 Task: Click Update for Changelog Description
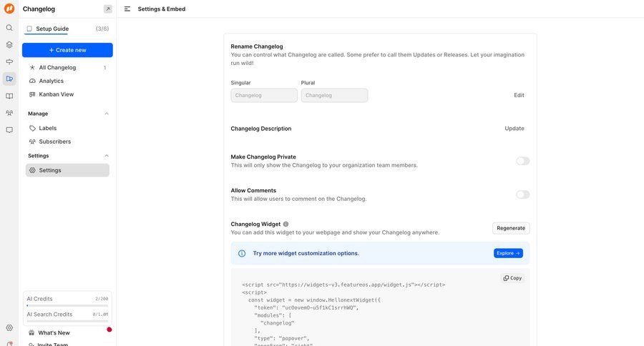(x=514, y=129)
